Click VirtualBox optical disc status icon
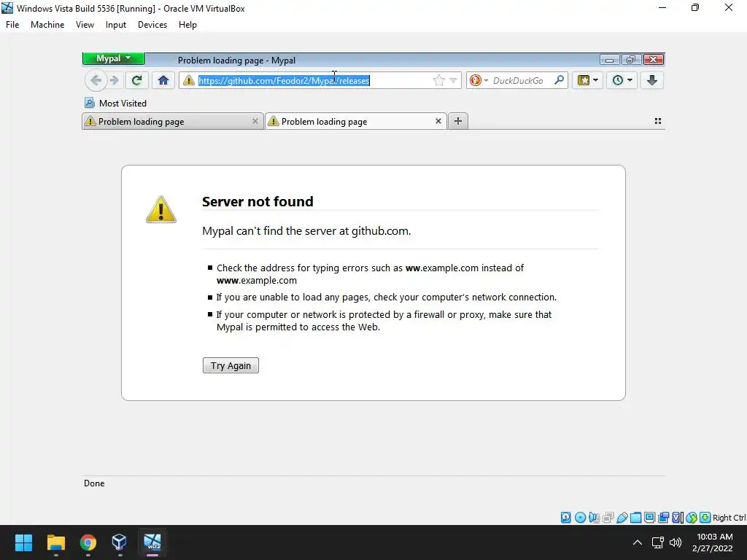Screen dimensions: 747x560 (x=580, y=517)
